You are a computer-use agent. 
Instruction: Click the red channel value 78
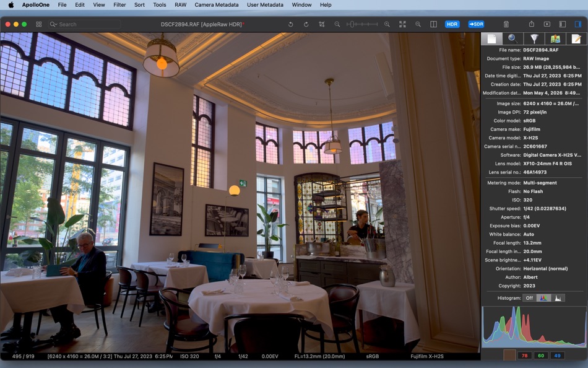click(525, 356)
